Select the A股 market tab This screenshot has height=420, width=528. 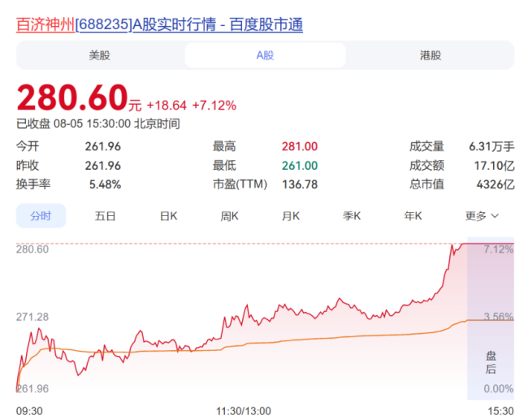pos(265,55)
